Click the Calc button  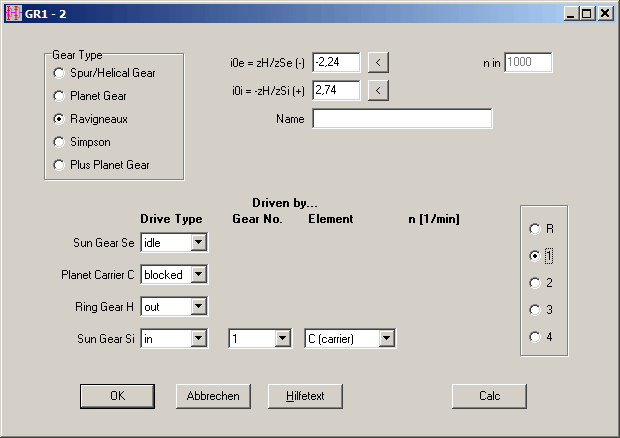[x=489, y=396]
